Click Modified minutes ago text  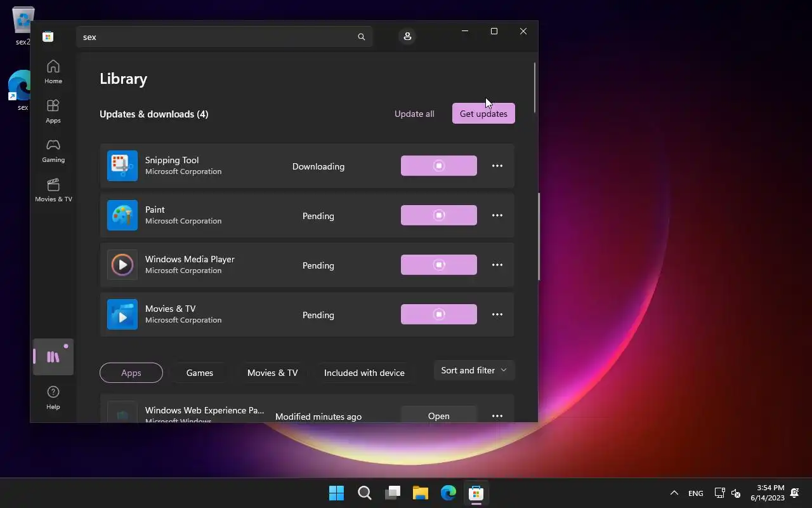tap(318, 417)
